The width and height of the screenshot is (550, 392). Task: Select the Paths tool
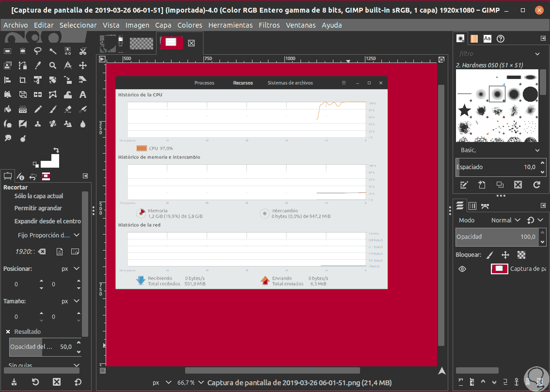point(22,65)
